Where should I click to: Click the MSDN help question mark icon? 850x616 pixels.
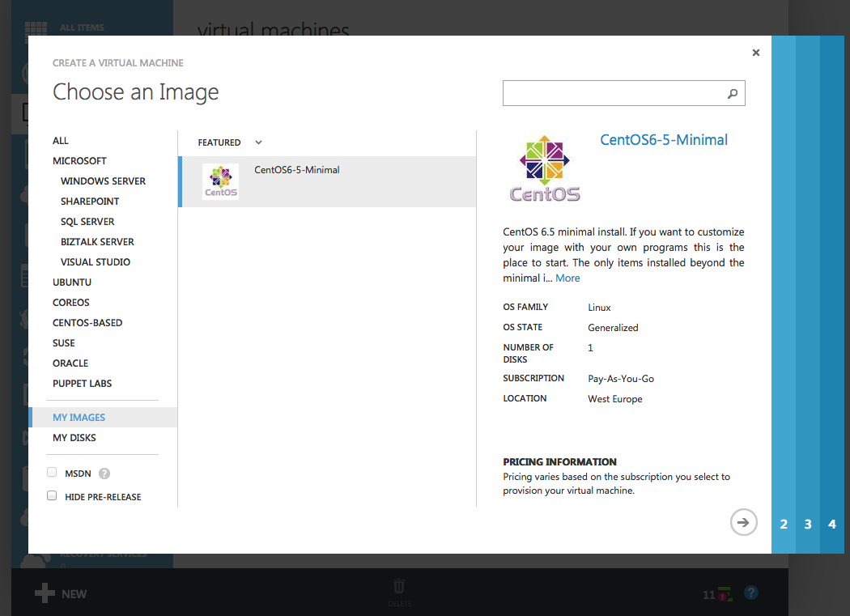pos(104,474)
